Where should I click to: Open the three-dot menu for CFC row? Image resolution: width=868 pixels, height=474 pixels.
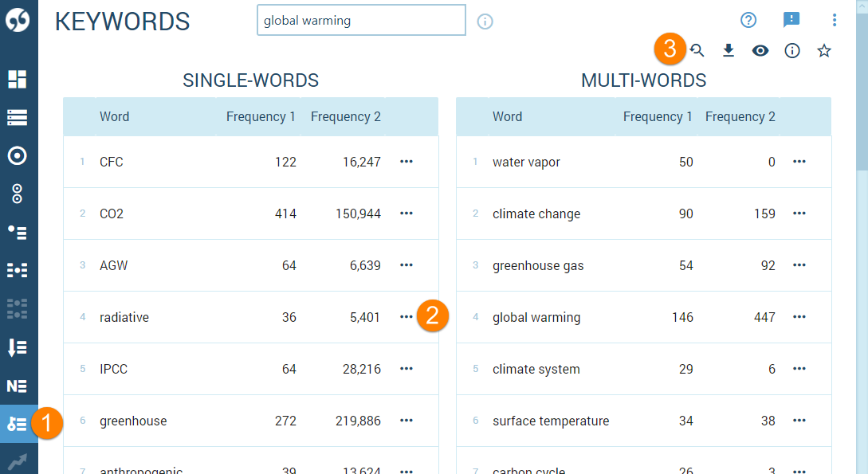pyautogui.click(x=407, y=162)
